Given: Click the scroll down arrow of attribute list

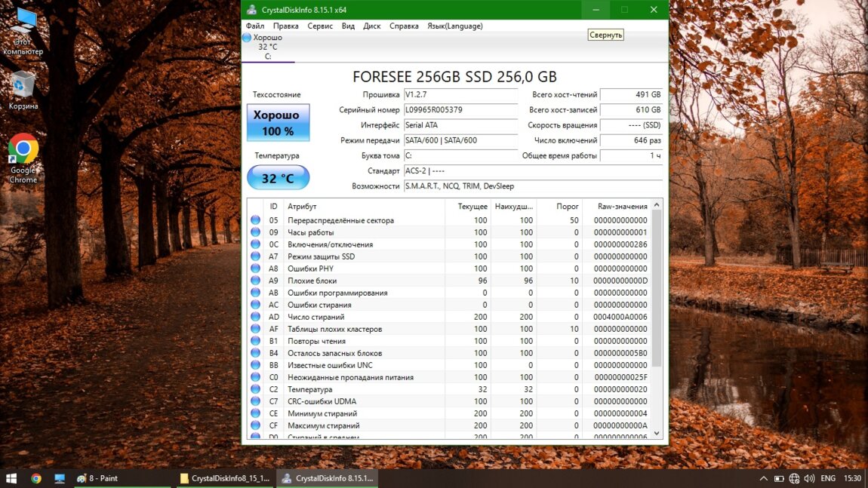Looking at the screenshot, I should click(x=657, y=433).
